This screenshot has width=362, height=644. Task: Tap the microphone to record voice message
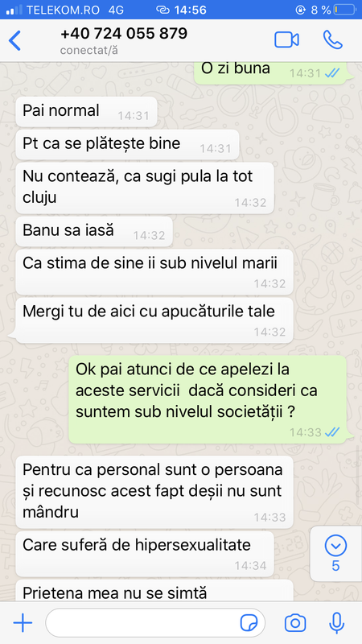point(336,622)
